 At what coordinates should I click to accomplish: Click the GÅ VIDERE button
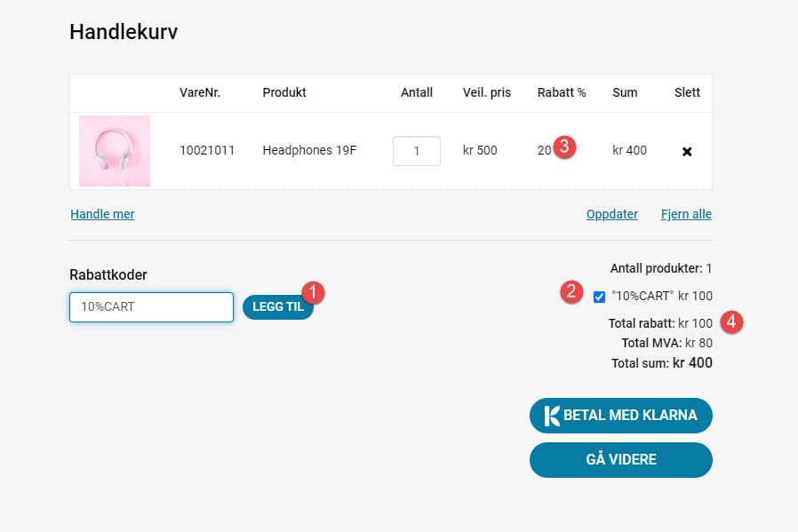(x=620, y=459)
